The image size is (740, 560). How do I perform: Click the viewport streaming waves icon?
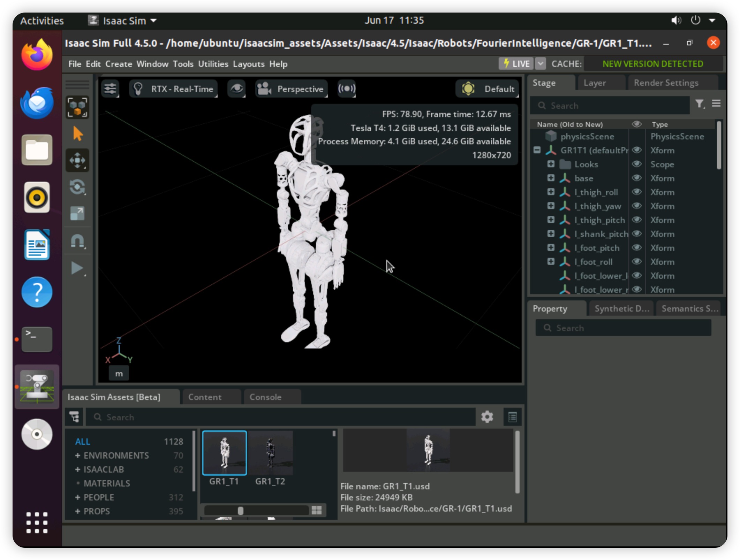347,89
